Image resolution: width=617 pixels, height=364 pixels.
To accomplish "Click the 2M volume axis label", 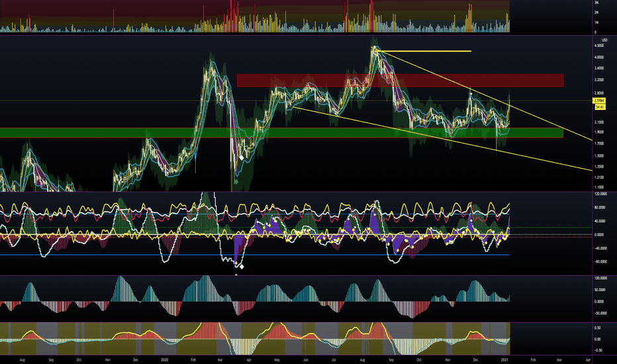I will (x=596, y=13).
